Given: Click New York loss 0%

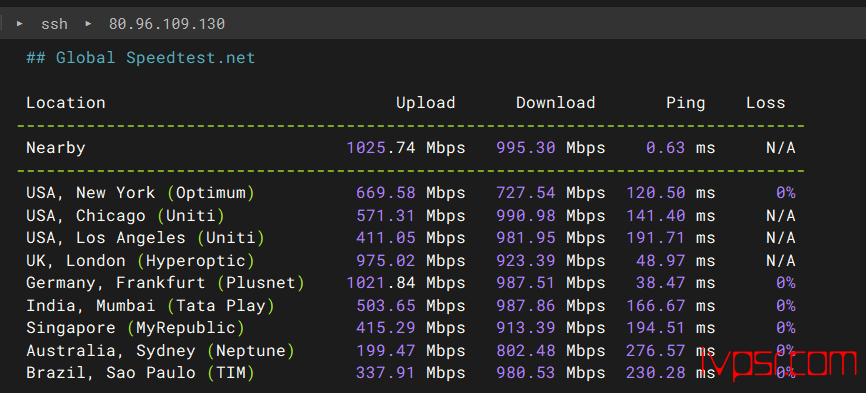Looking at the screenshot, I should (785, 193).
